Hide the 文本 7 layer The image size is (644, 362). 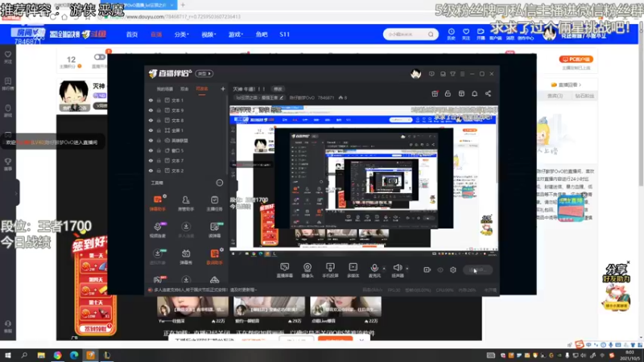pos(151,160)
